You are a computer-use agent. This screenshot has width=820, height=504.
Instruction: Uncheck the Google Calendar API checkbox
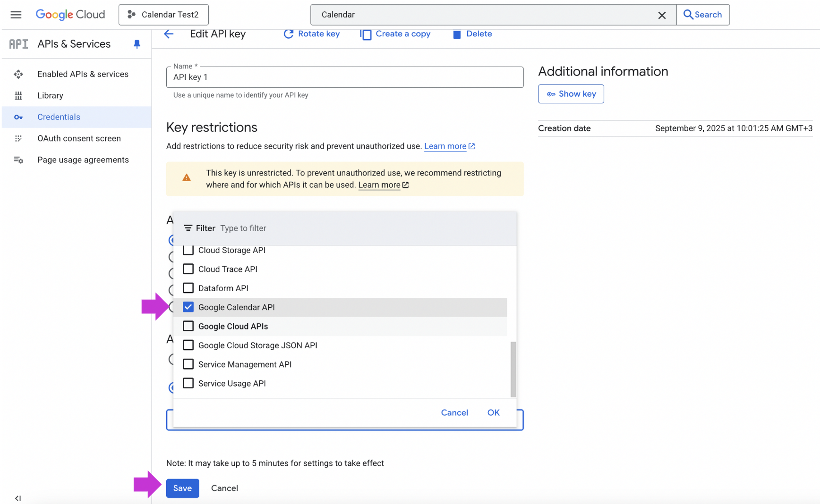188,307
